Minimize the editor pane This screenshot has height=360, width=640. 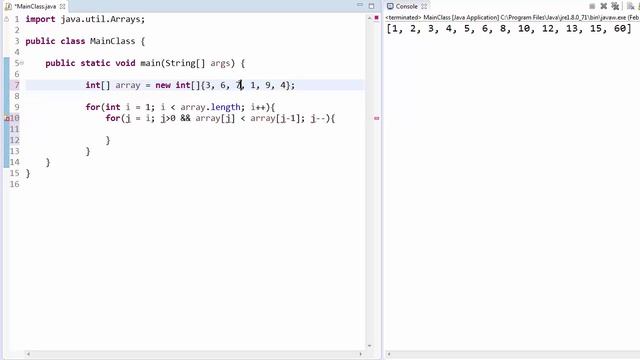coord(360,5)
